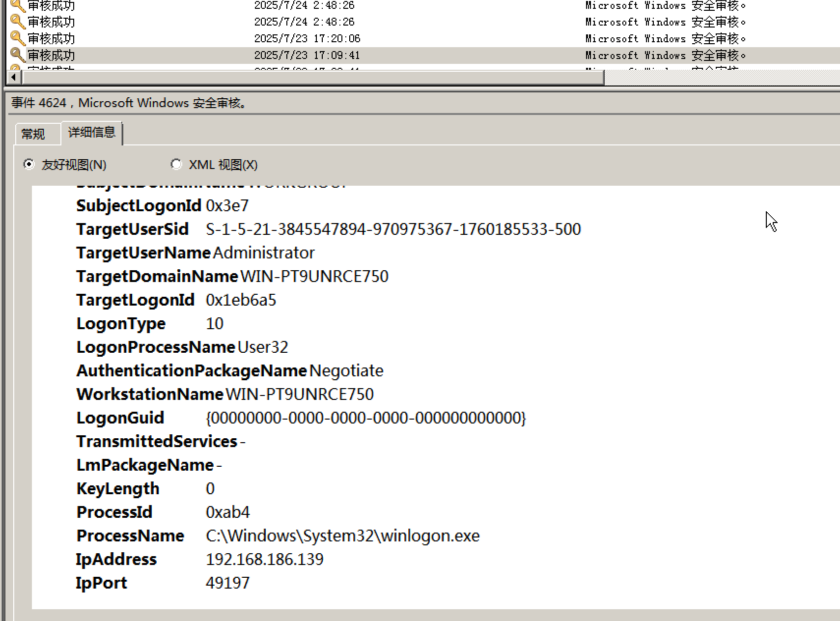Click the left arrow of the horizontal scrollbar
This screenshot has height=621, width=840.
[x=14, y=77]
